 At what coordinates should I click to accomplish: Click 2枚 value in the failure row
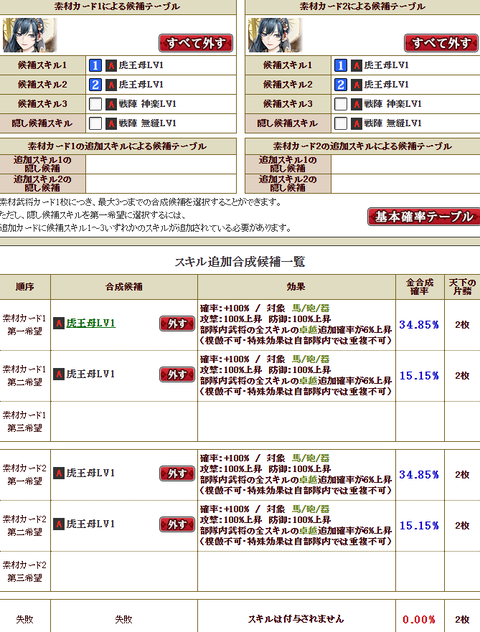(462, 619)
